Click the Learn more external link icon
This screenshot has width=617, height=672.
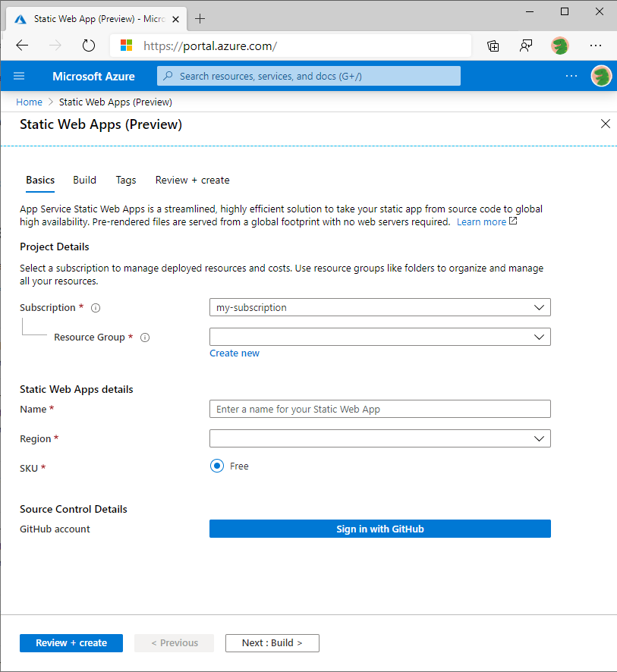(x=513, y=221)
